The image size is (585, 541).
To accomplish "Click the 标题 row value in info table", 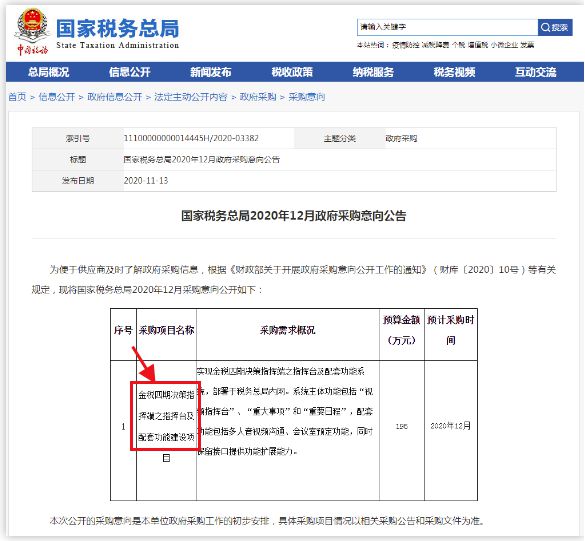I will click(201, 160).
